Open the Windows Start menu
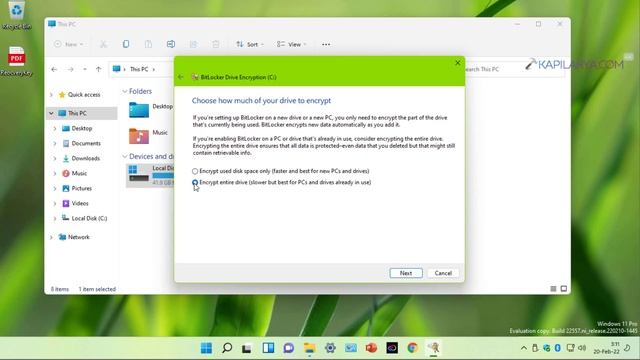 [x=207, y=348]
